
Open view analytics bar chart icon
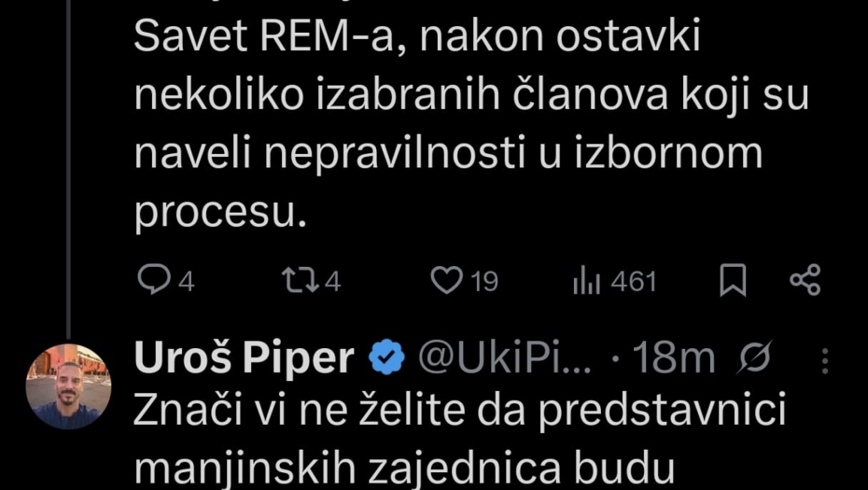[x=584, y=281]
